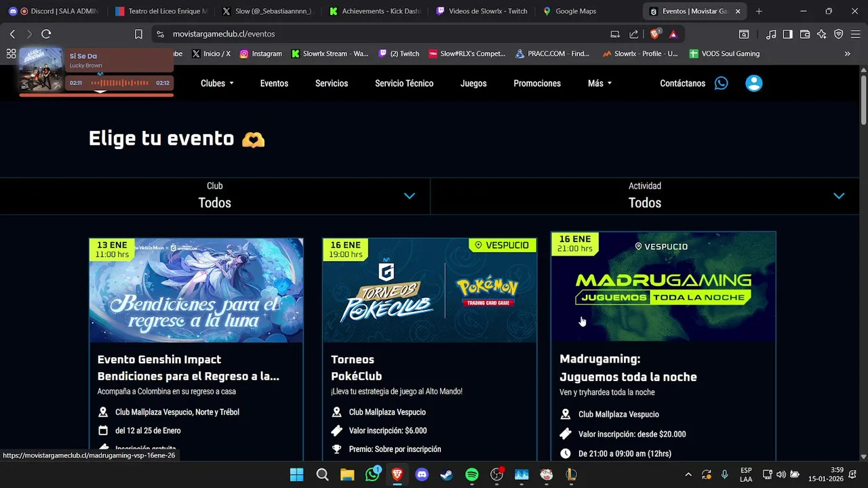The height and width of the screenshot is (488, 868).
Task: Open the browser hamburger menu
Action: [x=856, y=34]
